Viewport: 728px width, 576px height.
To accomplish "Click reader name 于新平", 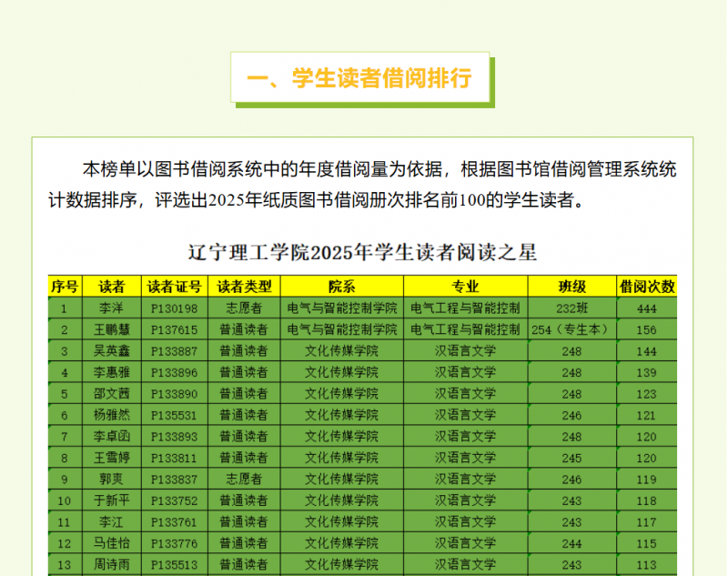I will tap(111, 500).
